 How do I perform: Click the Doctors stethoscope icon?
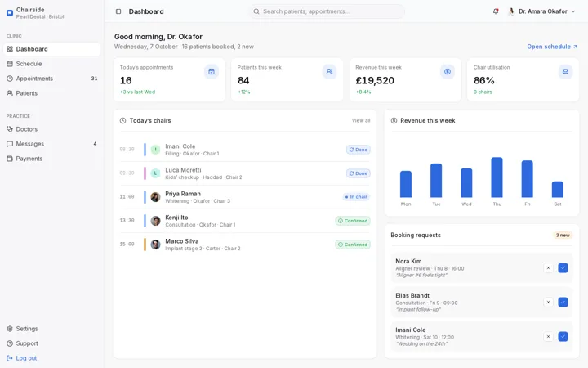[x=10, y=129]
